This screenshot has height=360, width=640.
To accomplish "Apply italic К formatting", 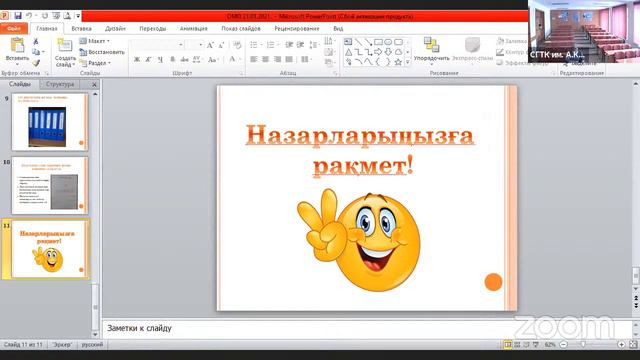I will click(x=149, y=60).
